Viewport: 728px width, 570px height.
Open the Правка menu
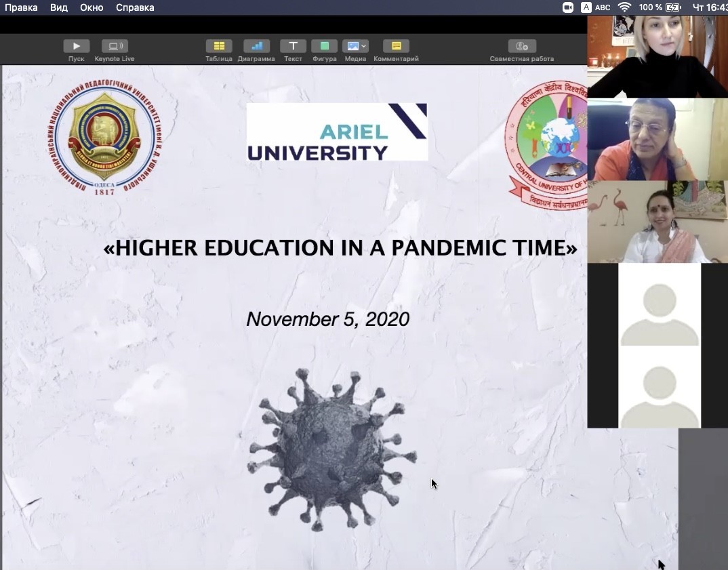pyautogui.click(x=21, y=7)
